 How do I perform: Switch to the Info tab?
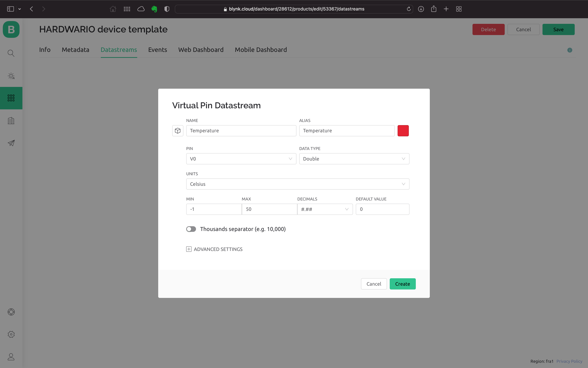(x=45, y=50)
